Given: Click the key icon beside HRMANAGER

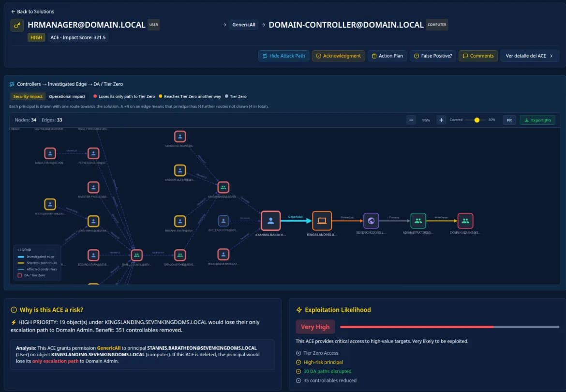Looking at the screenshot, I should (17, 25).
